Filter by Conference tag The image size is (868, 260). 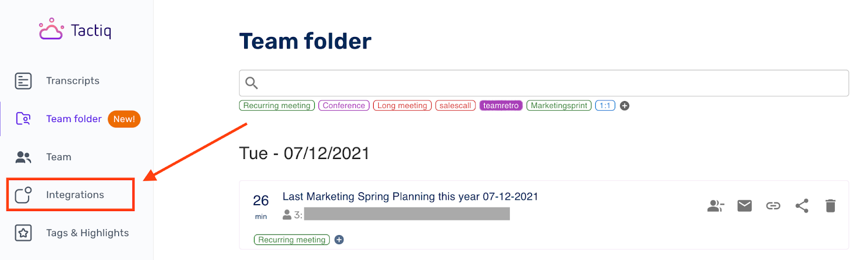pos(344,106)
